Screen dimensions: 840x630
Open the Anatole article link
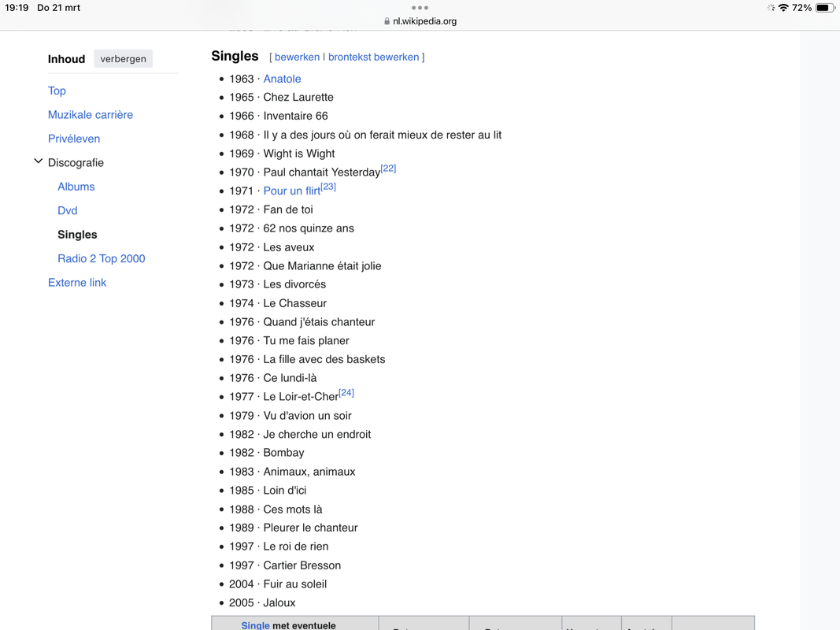click(283, 79)
